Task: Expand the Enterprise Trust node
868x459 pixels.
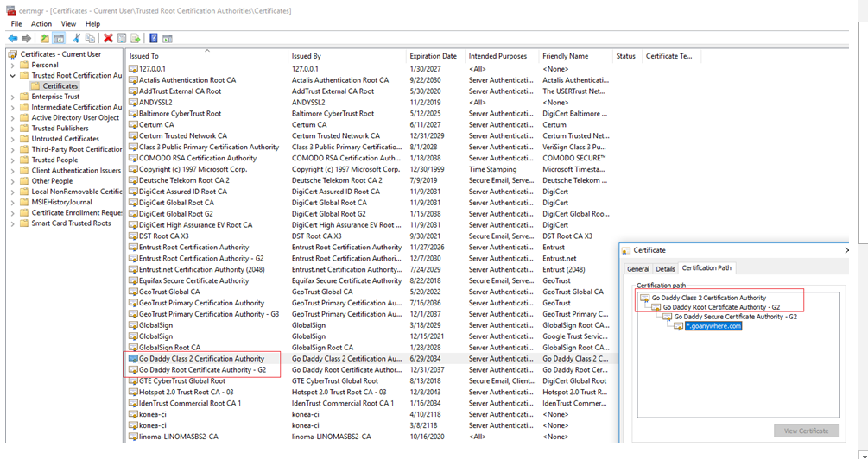Action: (x=13, y=97)
